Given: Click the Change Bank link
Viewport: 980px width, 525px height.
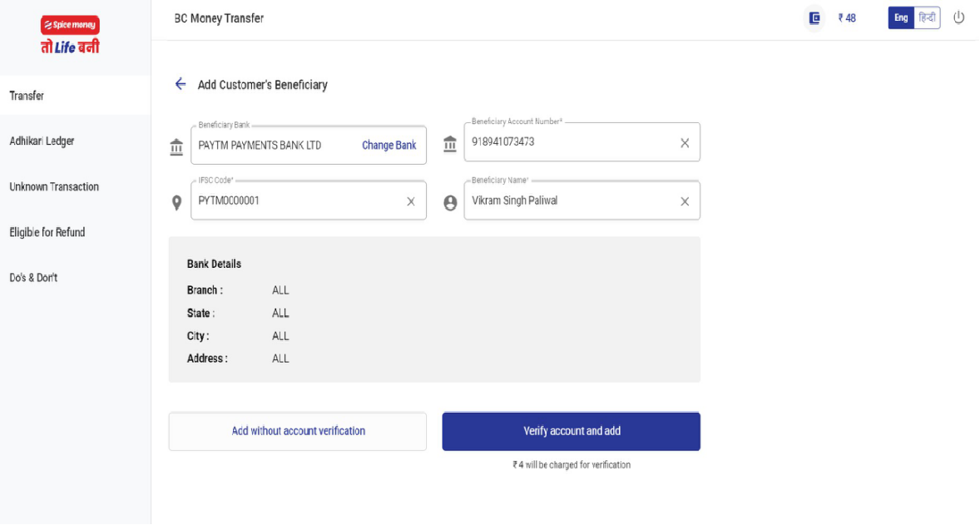Looking at the screenshot, I should (x=389, y=145).
